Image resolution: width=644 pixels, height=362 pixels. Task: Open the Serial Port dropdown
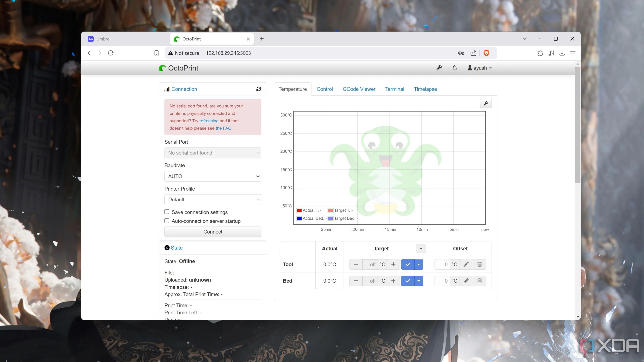point(213,153)
